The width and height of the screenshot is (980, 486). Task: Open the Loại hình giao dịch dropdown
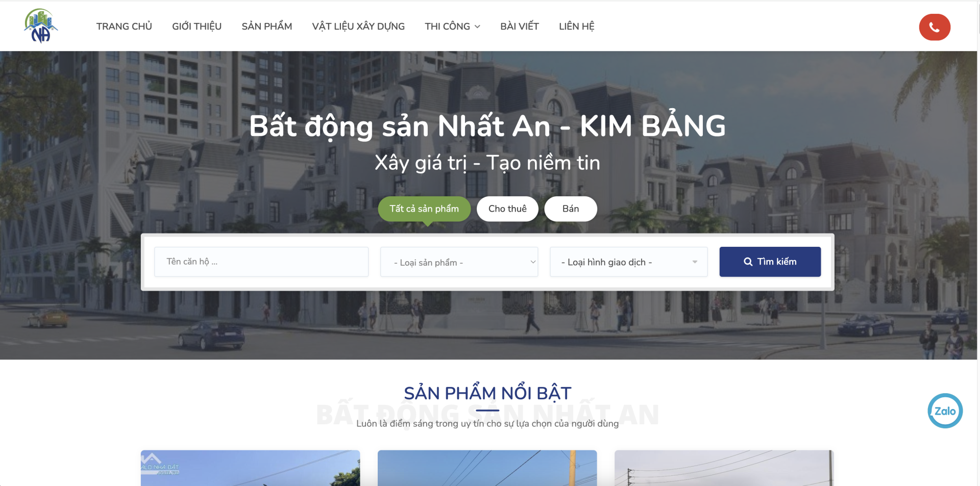pos(628,262)
